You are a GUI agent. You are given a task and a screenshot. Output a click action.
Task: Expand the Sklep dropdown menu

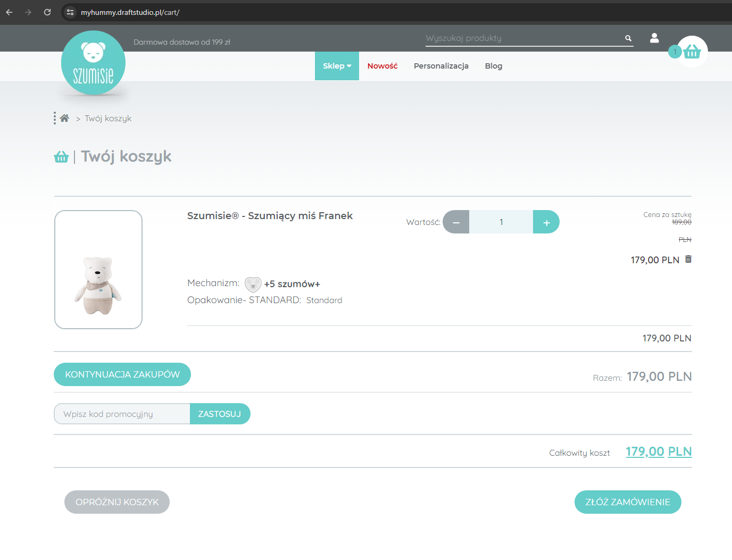pos(337,66)
